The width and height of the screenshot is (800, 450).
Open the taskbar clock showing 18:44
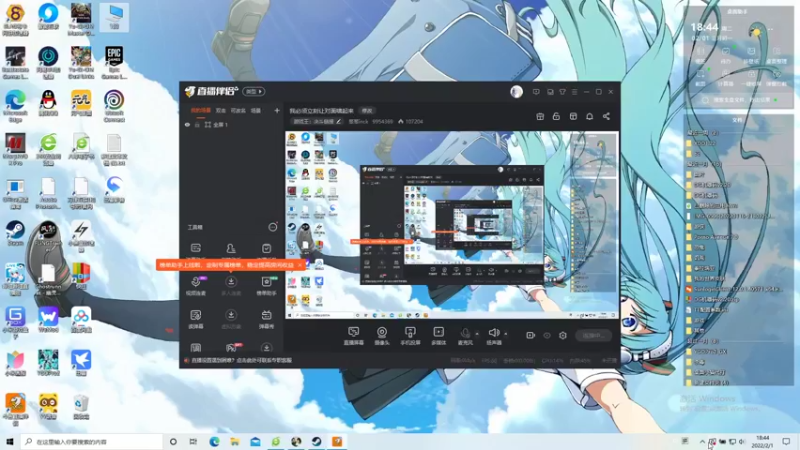coord(762,441)
